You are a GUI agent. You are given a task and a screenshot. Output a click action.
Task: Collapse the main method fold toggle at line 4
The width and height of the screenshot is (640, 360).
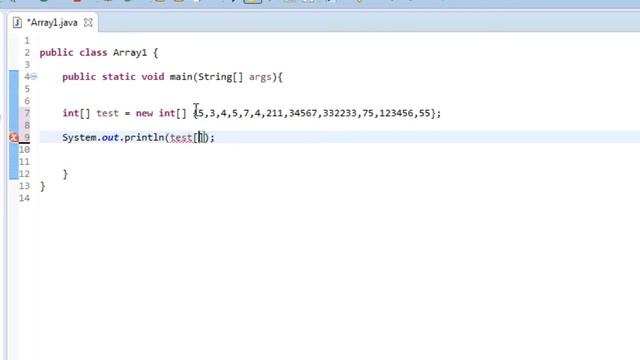pyautogui.click(x=34, y=76)
